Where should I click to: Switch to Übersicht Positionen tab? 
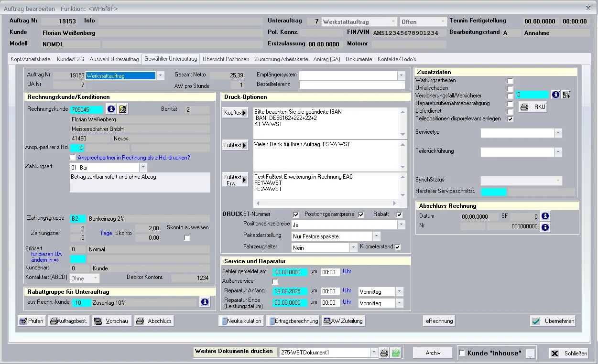coord(226,59)
